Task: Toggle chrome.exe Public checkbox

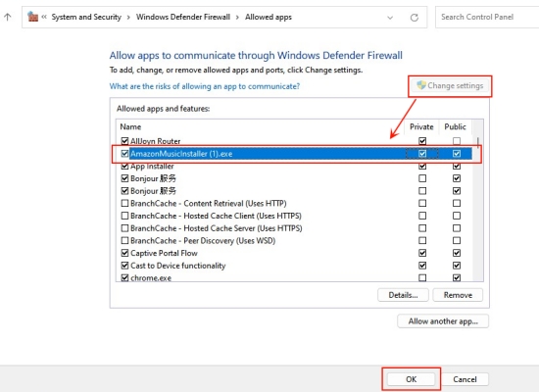Action: tap(457, 278)
